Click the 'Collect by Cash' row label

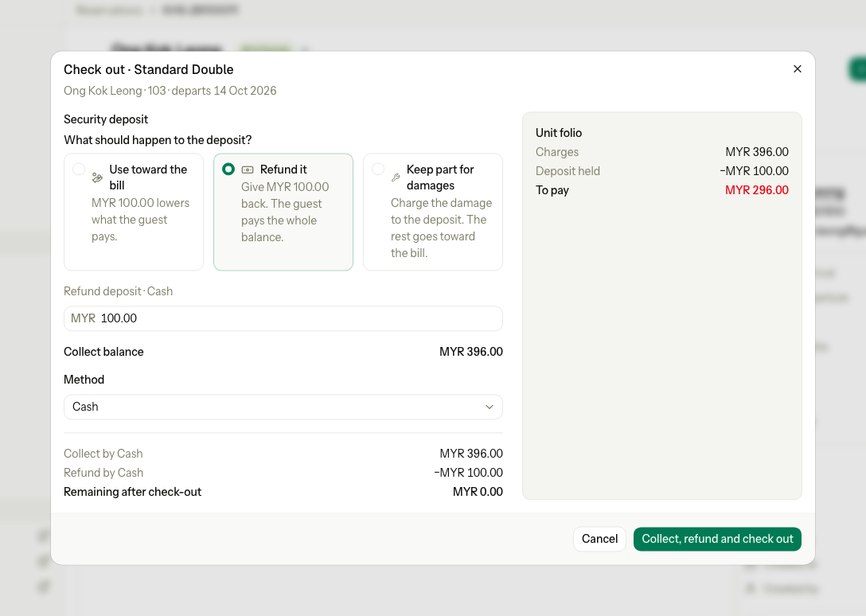point(103,454)
